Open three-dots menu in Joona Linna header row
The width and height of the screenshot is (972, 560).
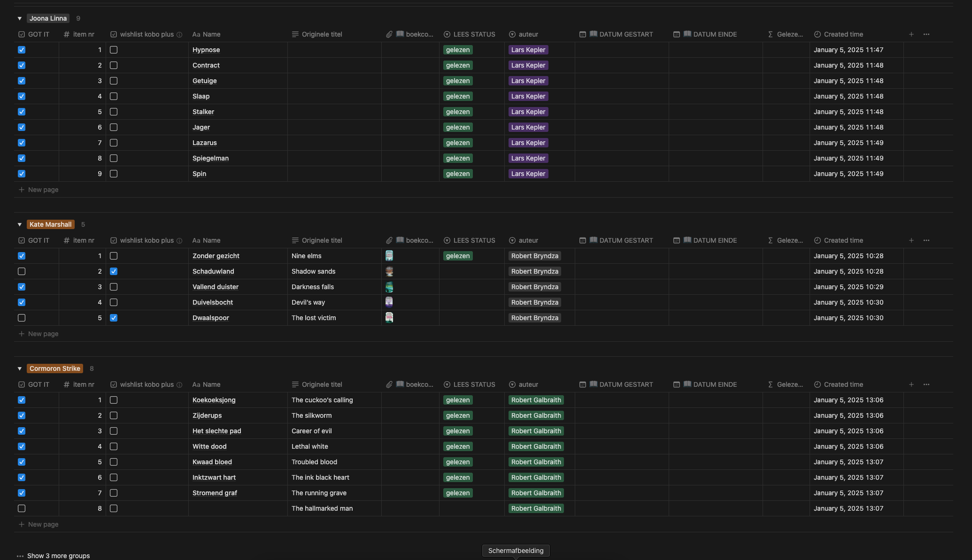point(926,34)
